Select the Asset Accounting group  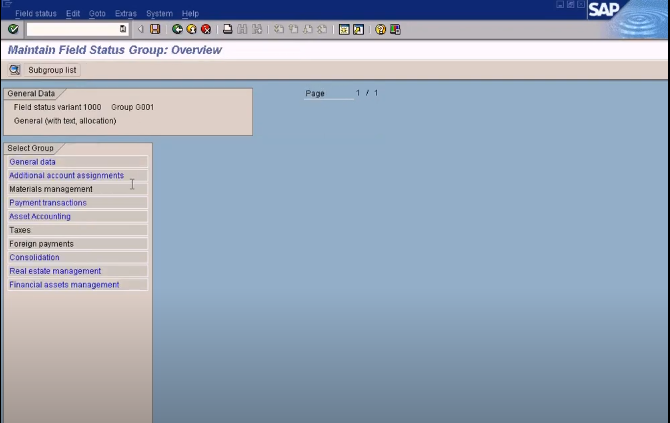pos(77,216)
